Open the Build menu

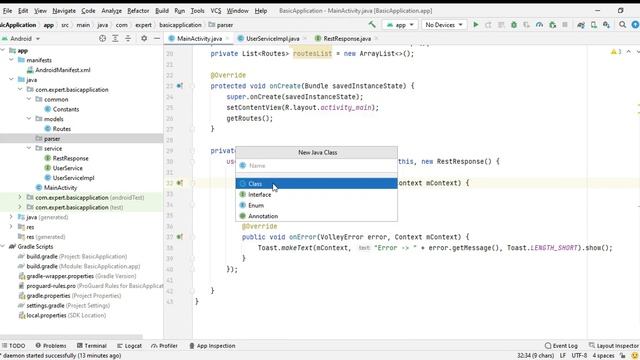[x=162, y=11]
